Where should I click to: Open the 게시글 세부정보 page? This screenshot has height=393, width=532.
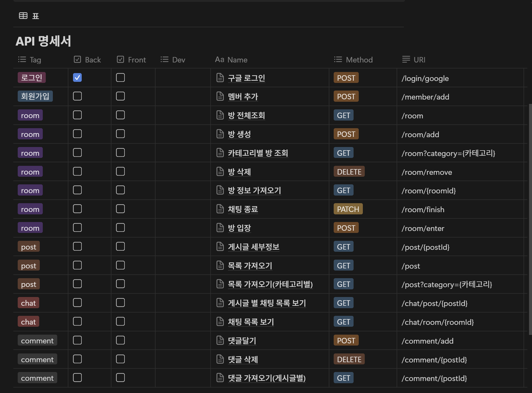tap(253, 247)
